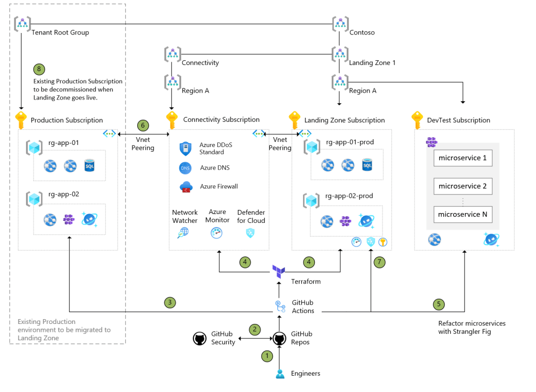Click the green step 8 marker
536x392 pixels.
click(39, 69)
